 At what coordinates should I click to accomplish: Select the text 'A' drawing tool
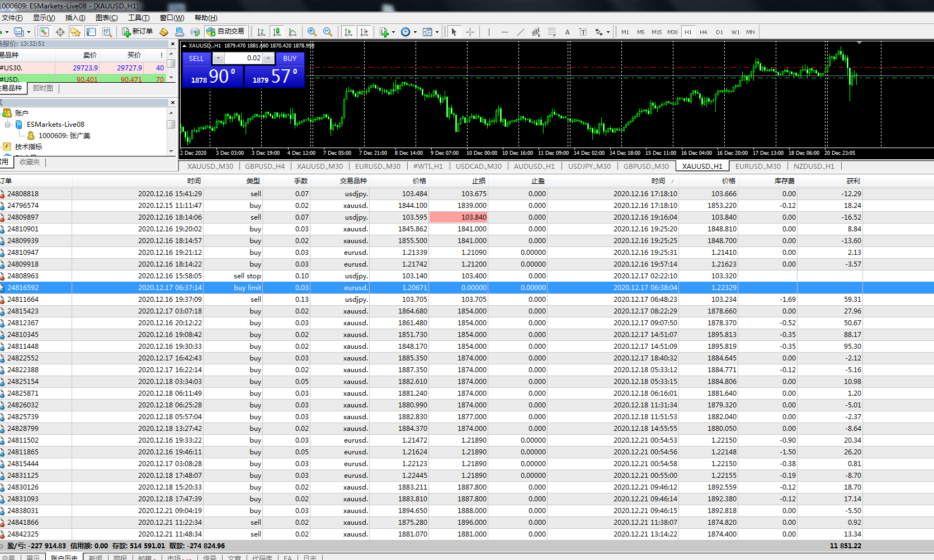point(567,32)
